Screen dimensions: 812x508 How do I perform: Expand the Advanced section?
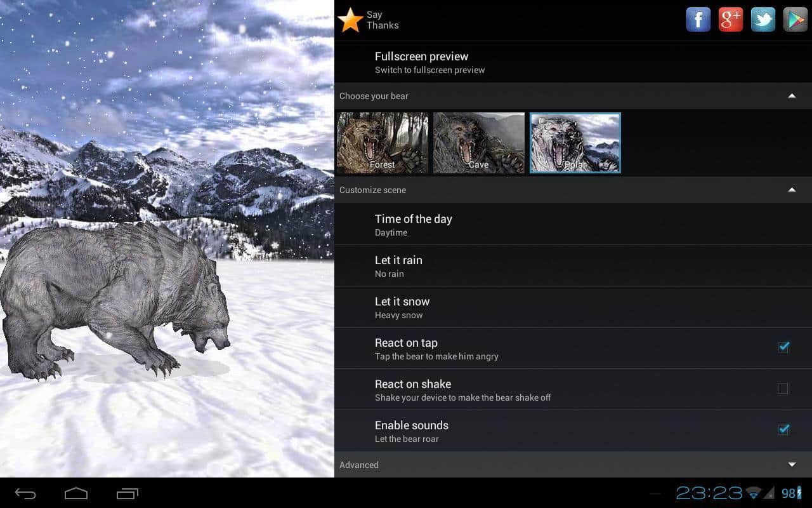[791, 465]
